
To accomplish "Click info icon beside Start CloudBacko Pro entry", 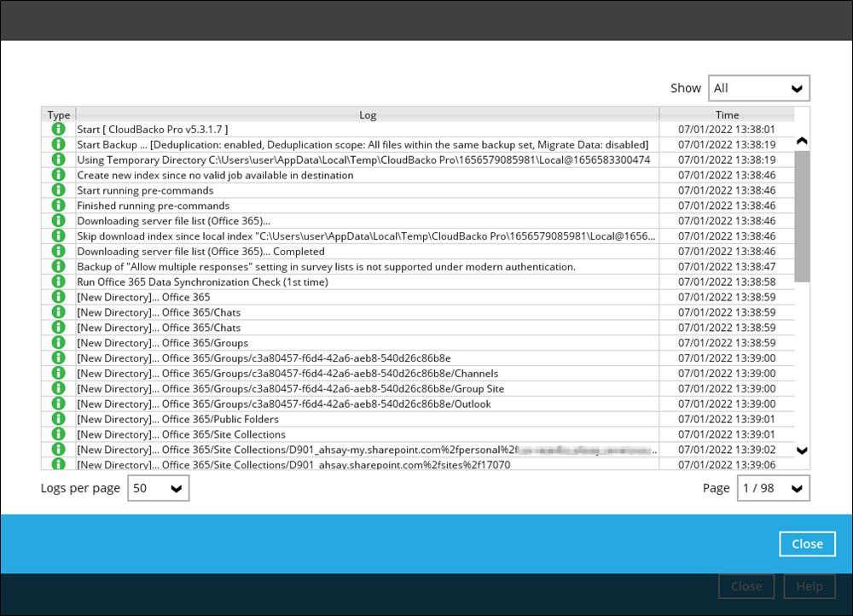I will pyautogui.click(x=58, y=129).
